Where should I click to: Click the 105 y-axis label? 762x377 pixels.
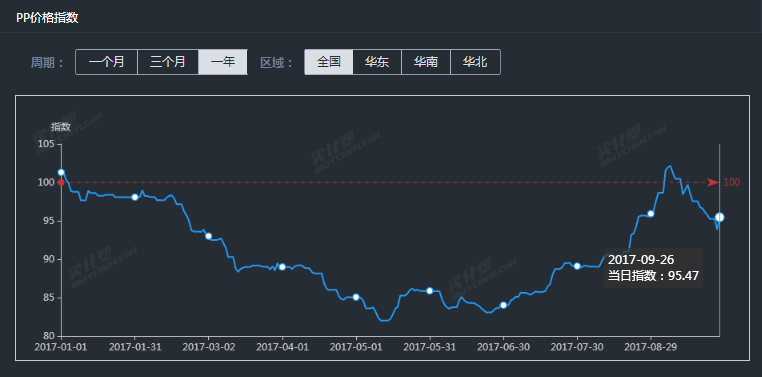click(x=47, y=144)
